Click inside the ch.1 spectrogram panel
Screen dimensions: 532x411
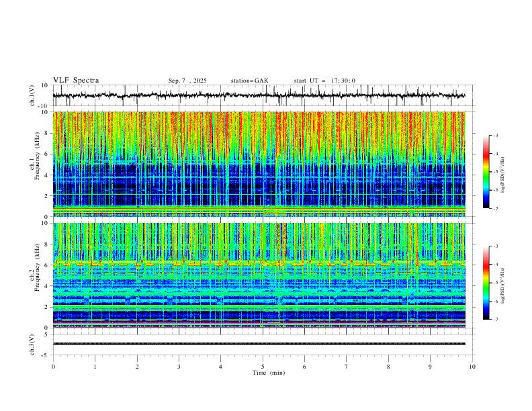pos(259,164)
